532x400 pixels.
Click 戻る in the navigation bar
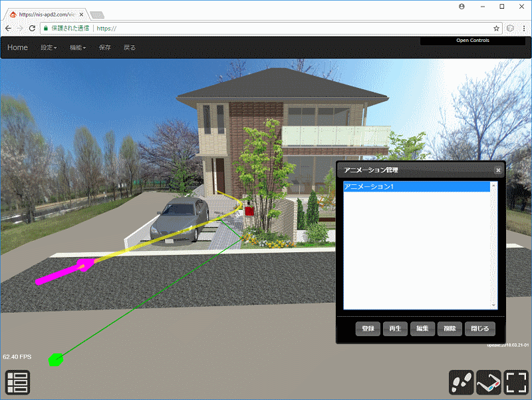point(130,48)
